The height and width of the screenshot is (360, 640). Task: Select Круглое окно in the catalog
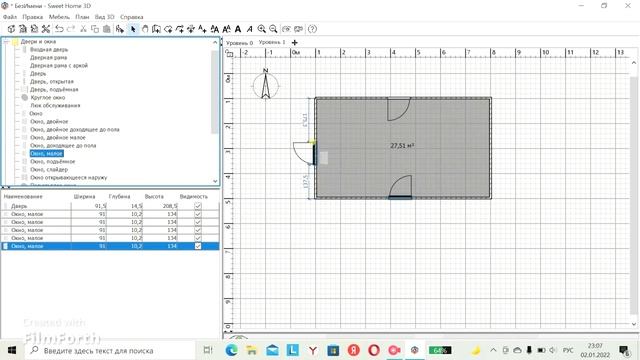point(47,98)
